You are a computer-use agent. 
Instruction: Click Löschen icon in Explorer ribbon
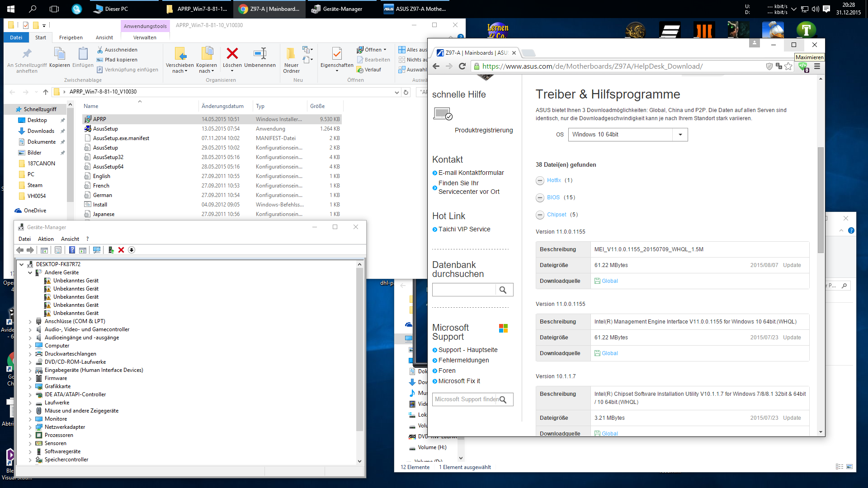(232, 54)
